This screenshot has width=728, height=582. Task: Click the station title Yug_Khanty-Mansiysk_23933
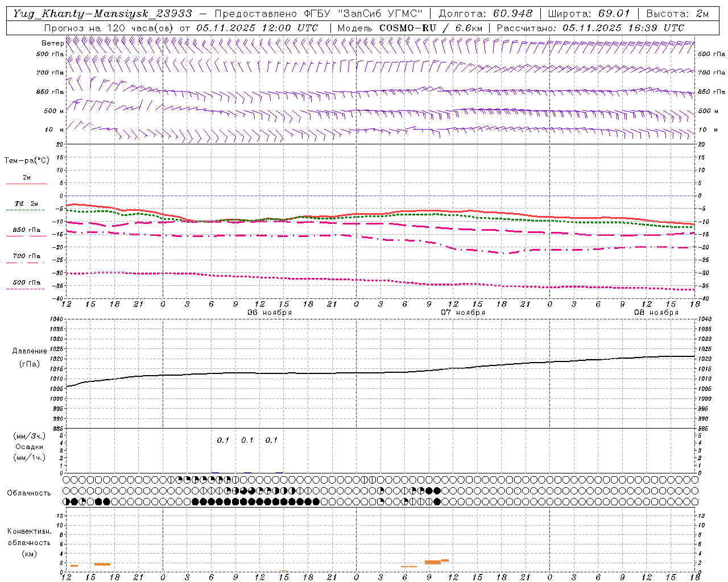point(102,14)
